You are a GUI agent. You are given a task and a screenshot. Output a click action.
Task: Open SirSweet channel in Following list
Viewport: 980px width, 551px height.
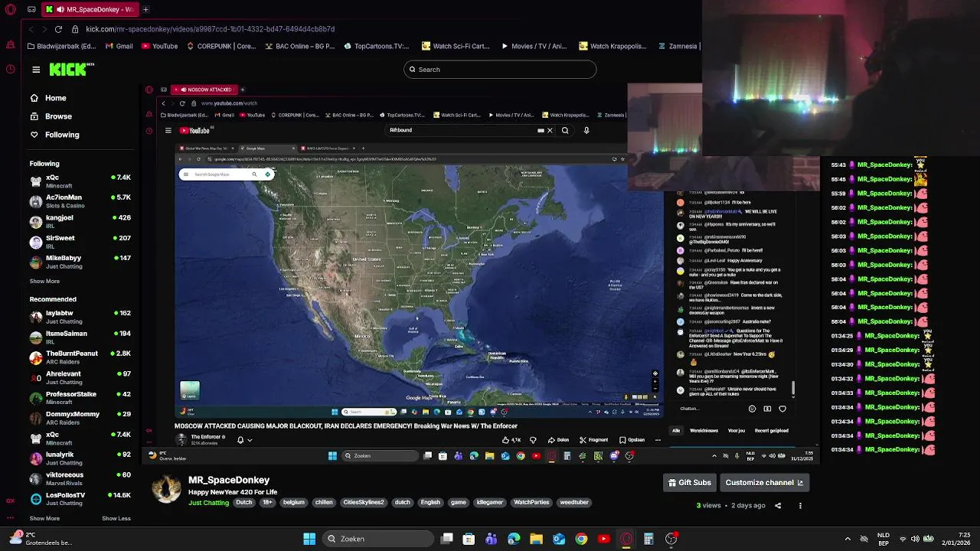(x=80, y=242)
